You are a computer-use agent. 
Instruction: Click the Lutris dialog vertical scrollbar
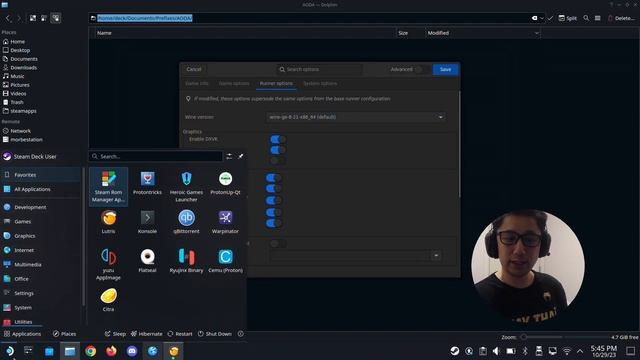tap(459, 144)
